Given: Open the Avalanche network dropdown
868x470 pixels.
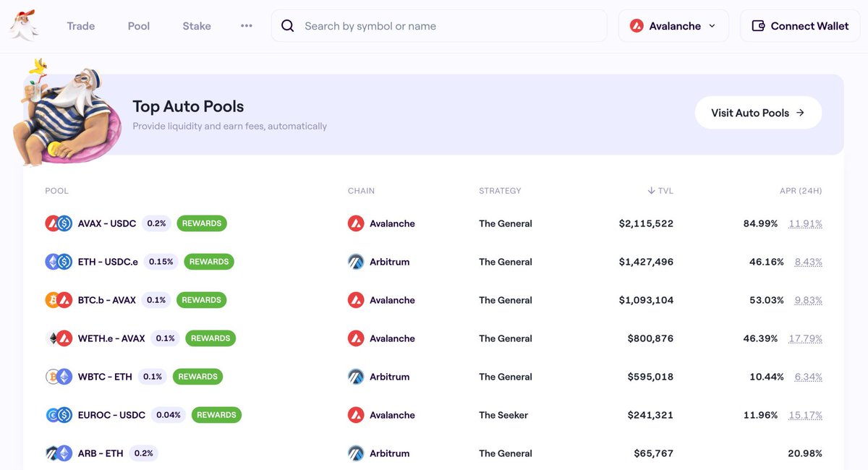Looking at the screenshot, I should pos(673,26).
